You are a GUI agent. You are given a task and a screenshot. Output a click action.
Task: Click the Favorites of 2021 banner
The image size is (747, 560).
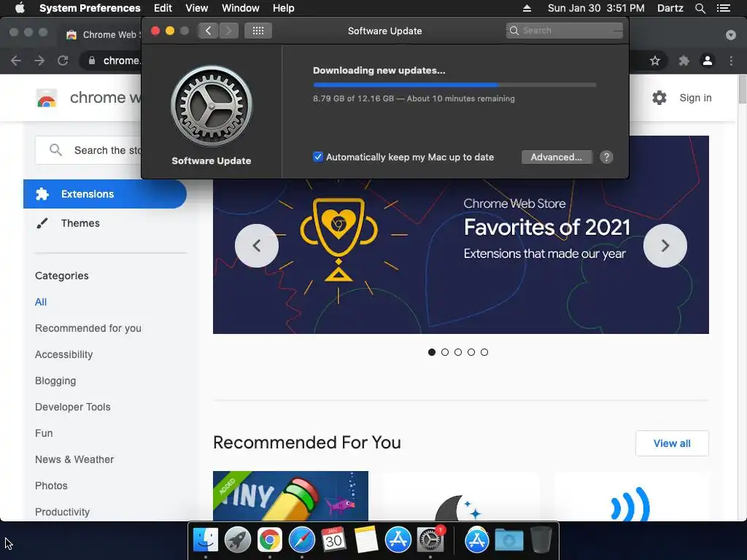461,256
